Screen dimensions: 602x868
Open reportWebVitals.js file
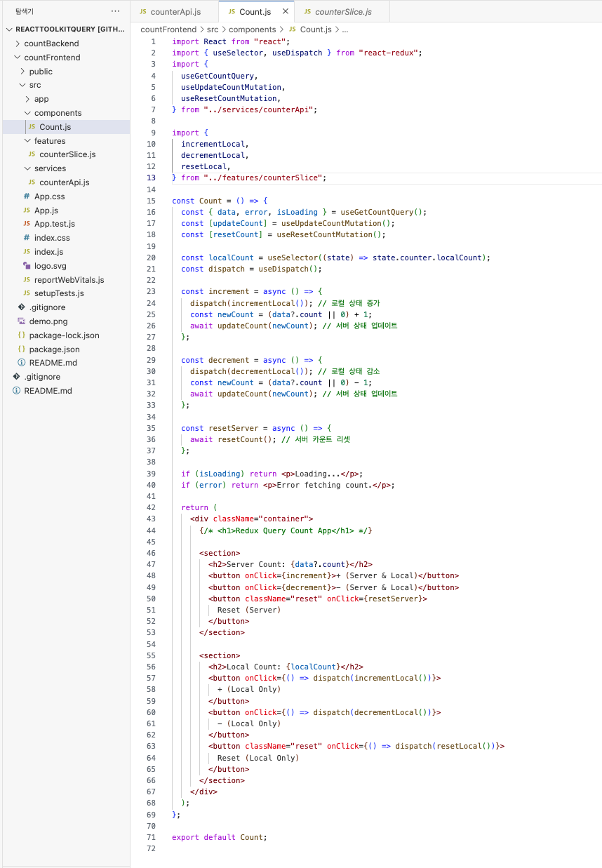click(x=66, y=280)
